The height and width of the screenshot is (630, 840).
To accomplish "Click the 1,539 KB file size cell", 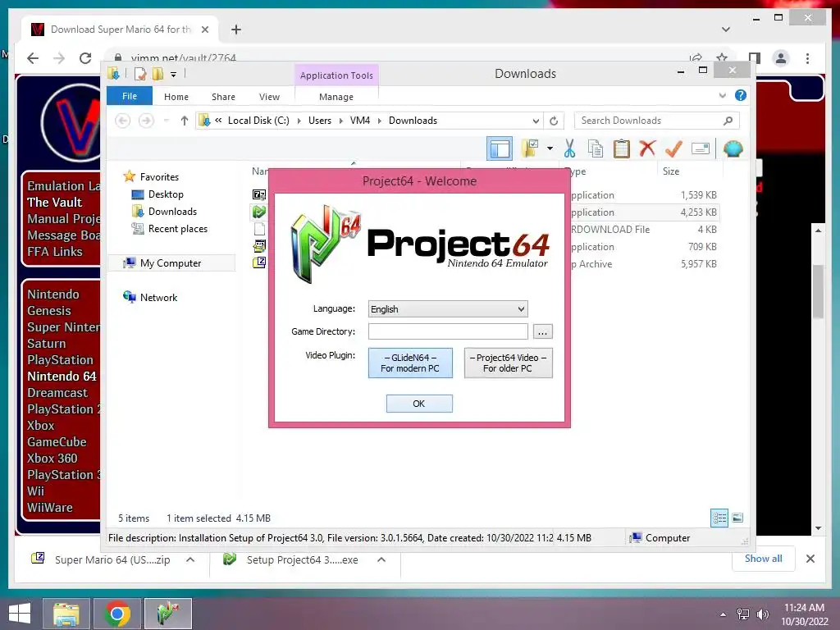I will pos(699,195).
